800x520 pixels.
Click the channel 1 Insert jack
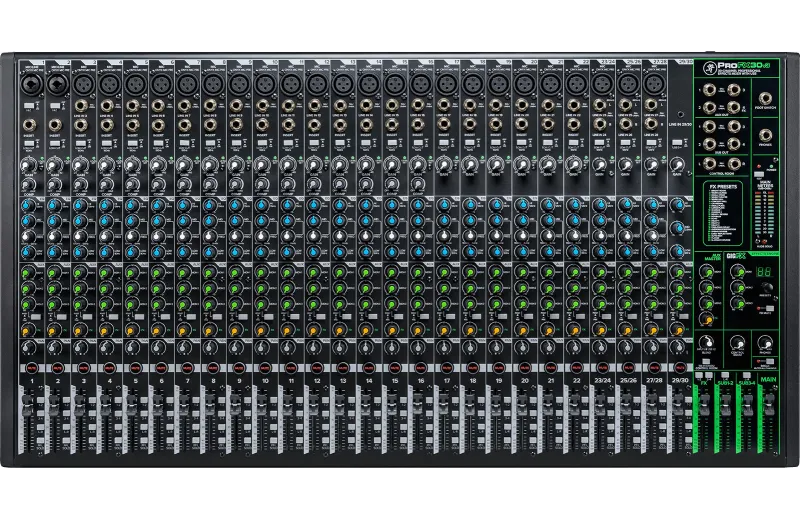click(x=29, y=125)
